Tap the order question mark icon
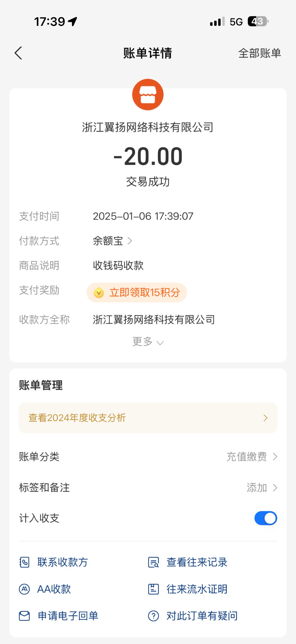Image resolution: width=296 pixels, height=644 pixels. (153, 616)
